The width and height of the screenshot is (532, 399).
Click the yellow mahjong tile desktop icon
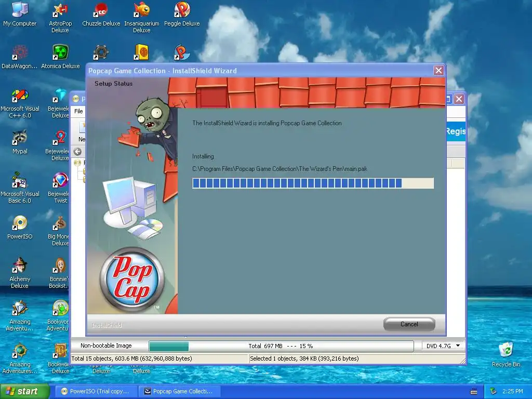tap(141, 52)
